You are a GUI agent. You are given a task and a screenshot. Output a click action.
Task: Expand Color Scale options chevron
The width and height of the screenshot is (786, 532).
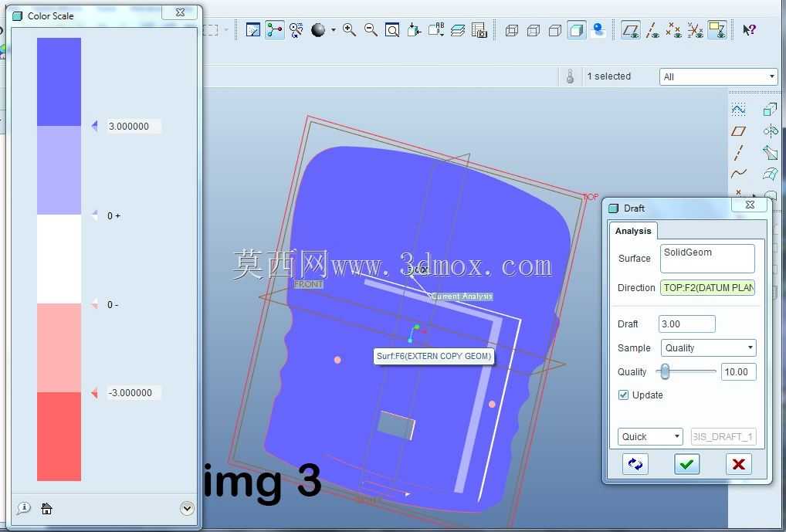pos(187,508)
